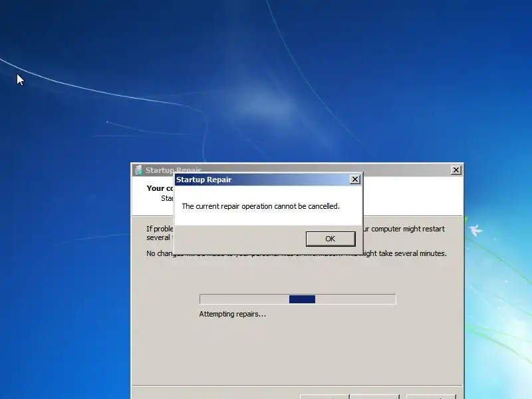Close the cannot-be-cancelled message dialog

355,180
